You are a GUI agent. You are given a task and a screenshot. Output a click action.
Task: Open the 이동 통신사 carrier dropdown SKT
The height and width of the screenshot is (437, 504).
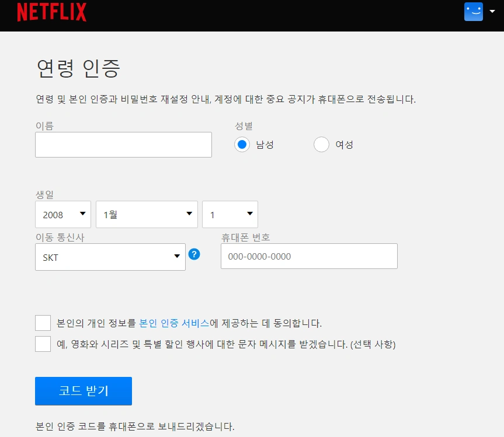pos(110,257)
